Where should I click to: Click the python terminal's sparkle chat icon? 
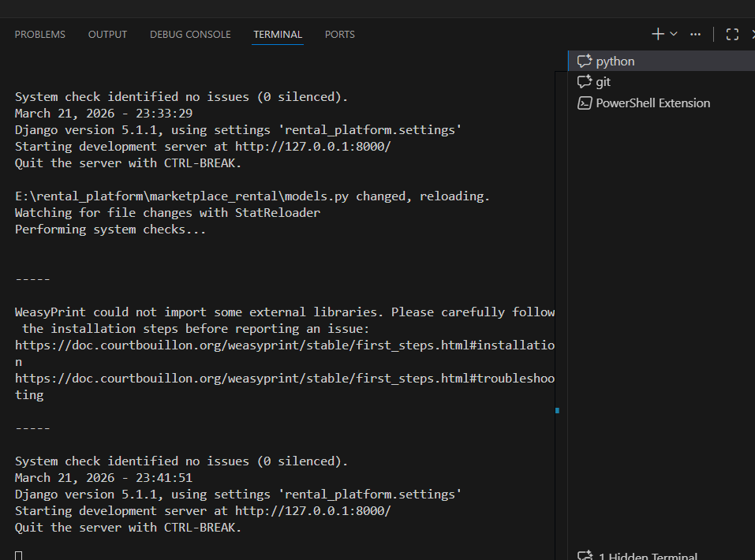[585, 62]
